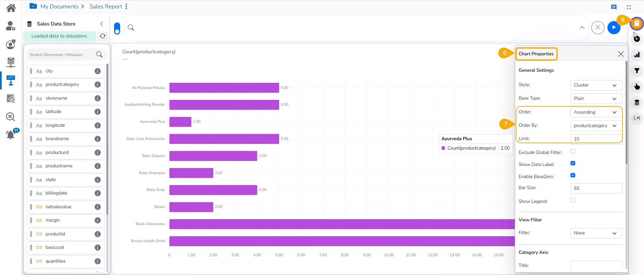The width and height of the screenshot is (644, 275).
Task: Enable the Show Legend checkbox
Action: pyautogui.click(x=573, y=200)
